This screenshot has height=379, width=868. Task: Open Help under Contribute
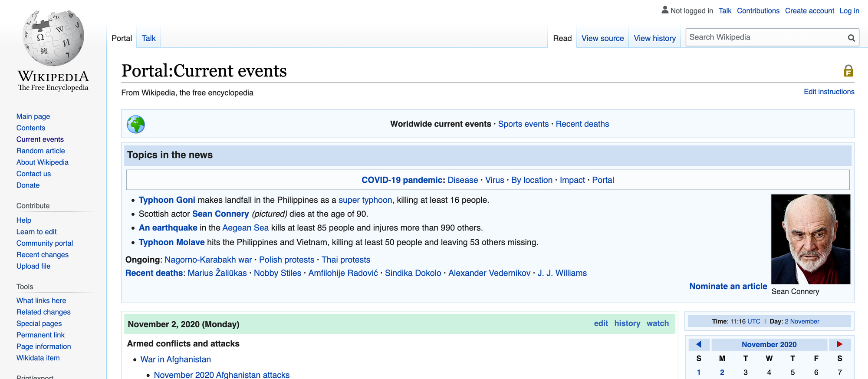(x=24, y=220)
